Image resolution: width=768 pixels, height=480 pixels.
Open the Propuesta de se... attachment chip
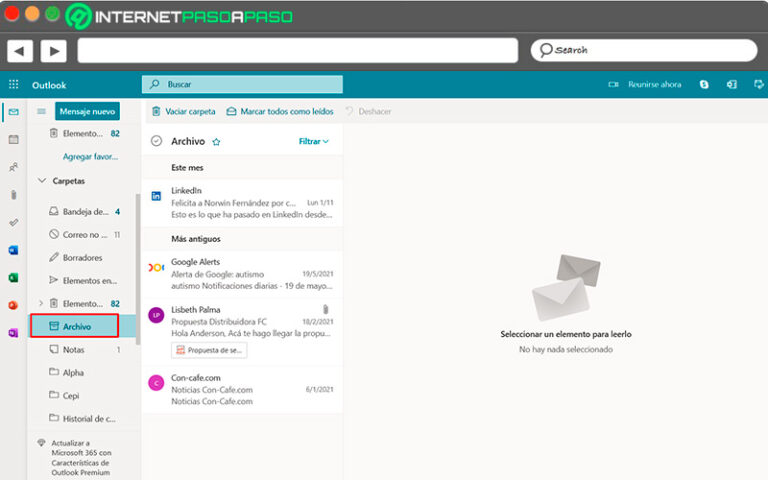(x=209, y=350)
